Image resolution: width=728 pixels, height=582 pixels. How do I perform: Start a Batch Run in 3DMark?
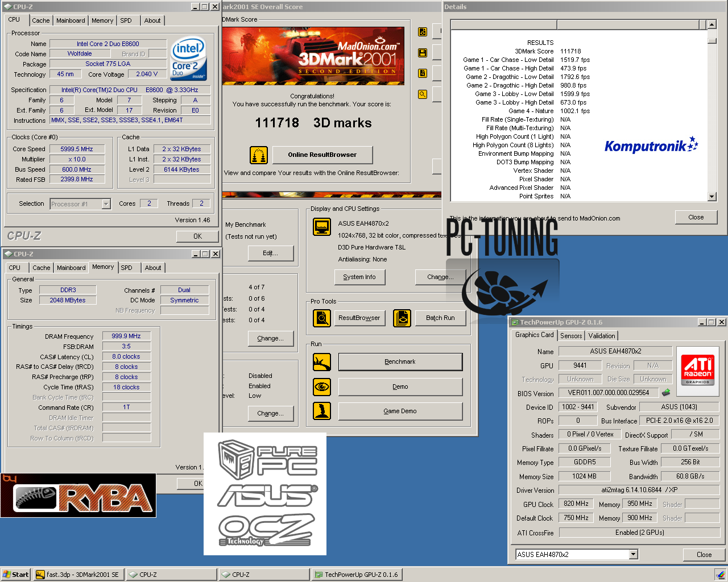(440, 318)
